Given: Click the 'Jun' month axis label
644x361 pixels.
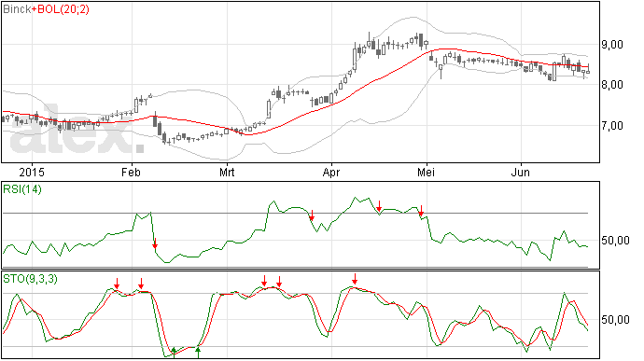Looking at the screenshot, I should [521, 172].
